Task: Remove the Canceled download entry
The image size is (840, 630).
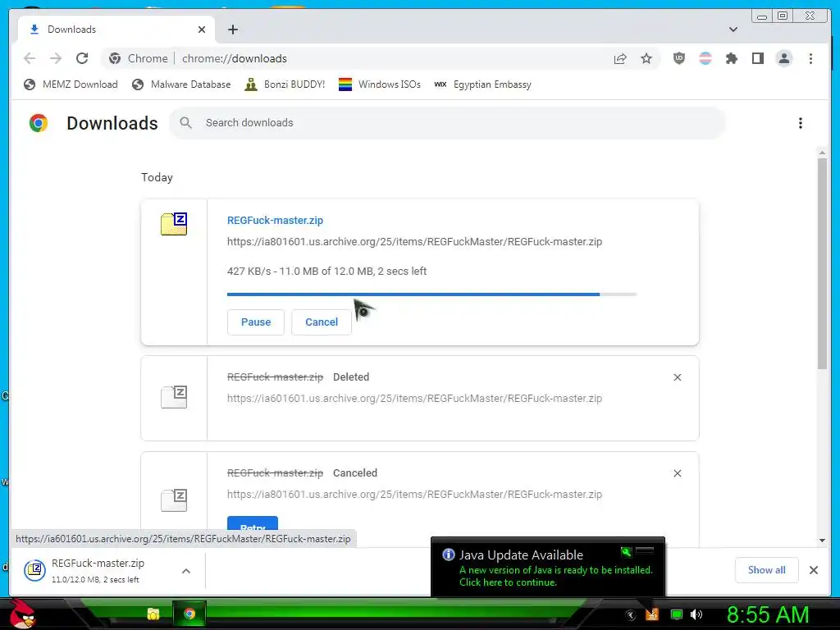Action: pos(677,473)
